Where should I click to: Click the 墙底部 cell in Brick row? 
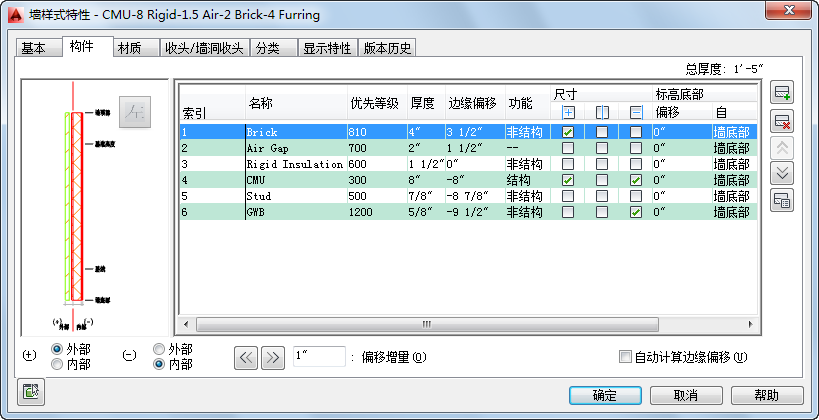pyautogui.click(x=734, y=132)
